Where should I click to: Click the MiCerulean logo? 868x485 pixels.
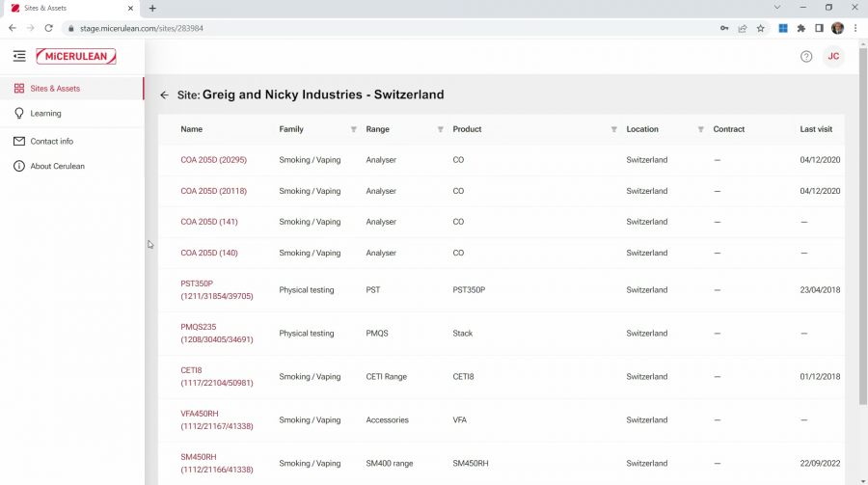(x=76, y=56)
